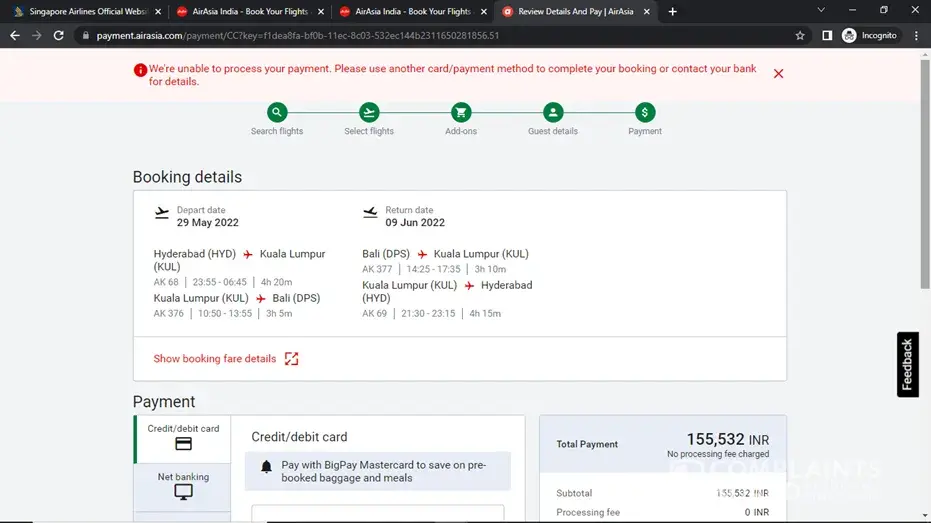Image resolution: width=931 pixels, height=523 pixels.
Task: Click the Guest details step icon
Action: (x=553, y=112)
